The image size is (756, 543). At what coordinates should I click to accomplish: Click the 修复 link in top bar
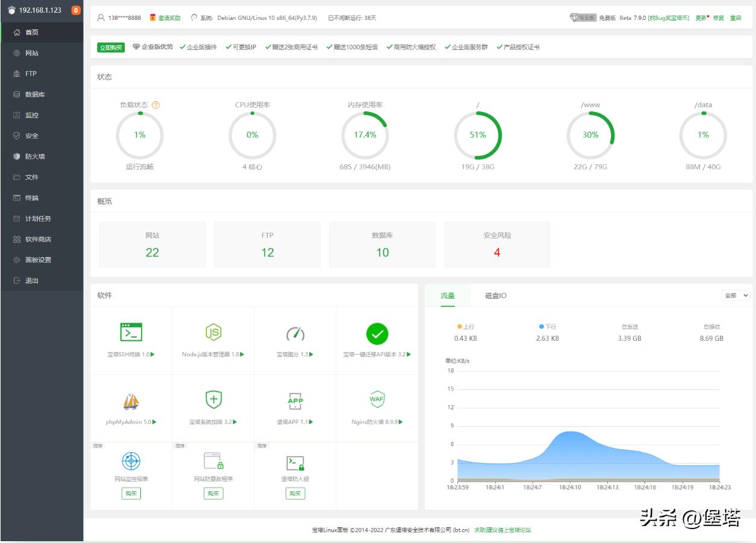719,18
